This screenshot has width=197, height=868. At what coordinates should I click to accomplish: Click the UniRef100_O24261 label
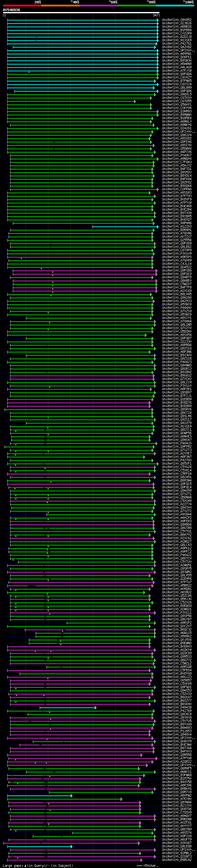click(x=176, y=128)
